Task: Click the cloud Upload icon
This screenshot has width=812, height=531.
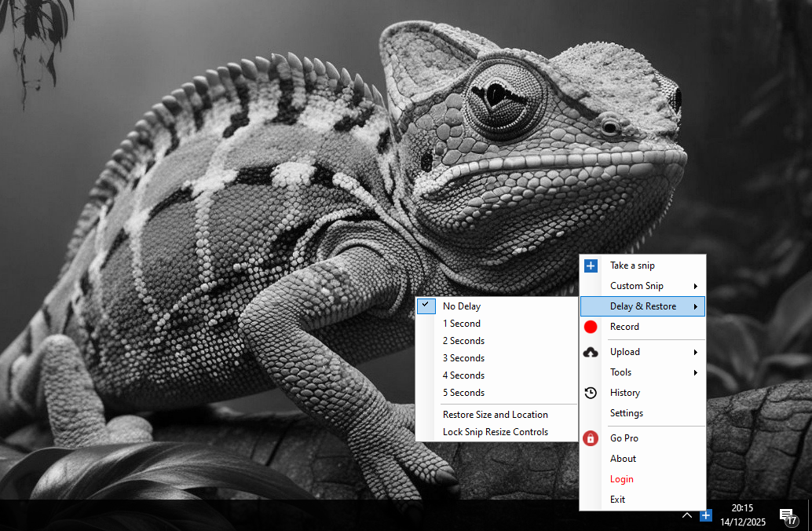Action: click(x=591, y=352)
